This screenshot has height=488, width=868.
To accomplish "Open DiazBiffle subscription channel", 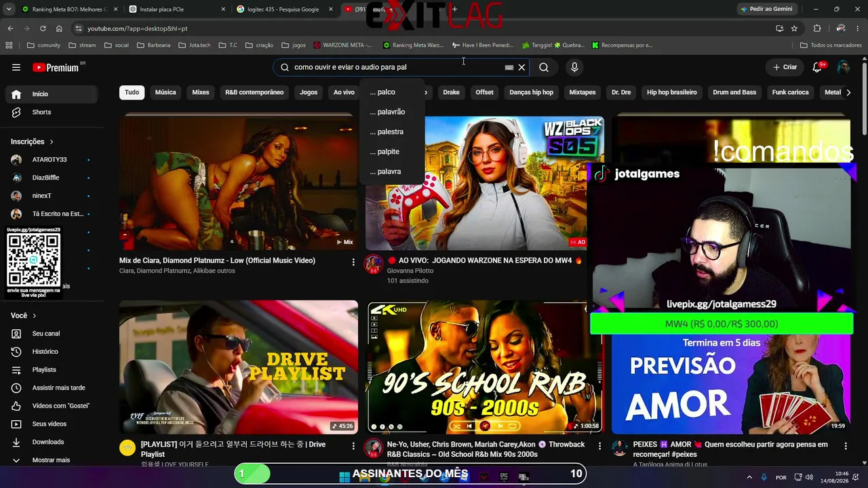I will (x=53, y=178).
